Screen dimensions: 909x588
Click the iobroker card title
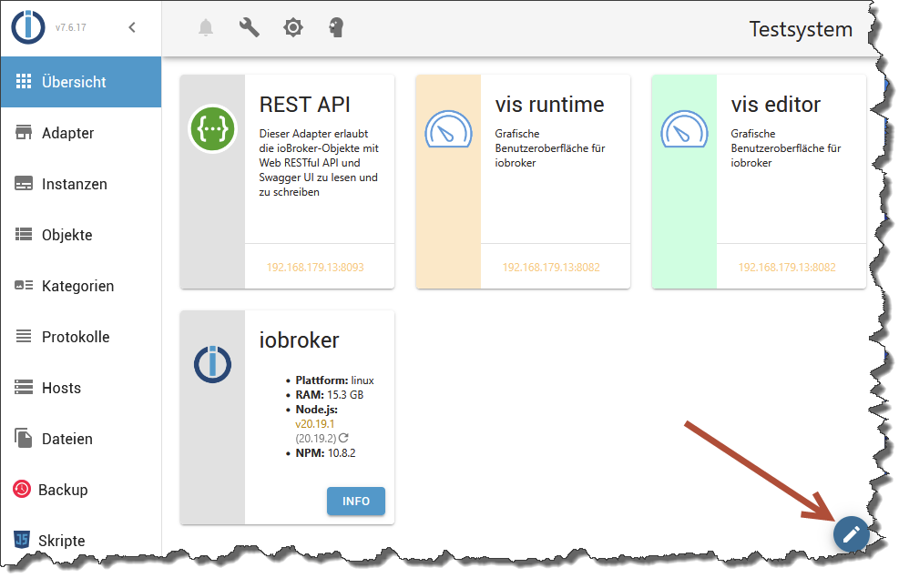[299, 340]
